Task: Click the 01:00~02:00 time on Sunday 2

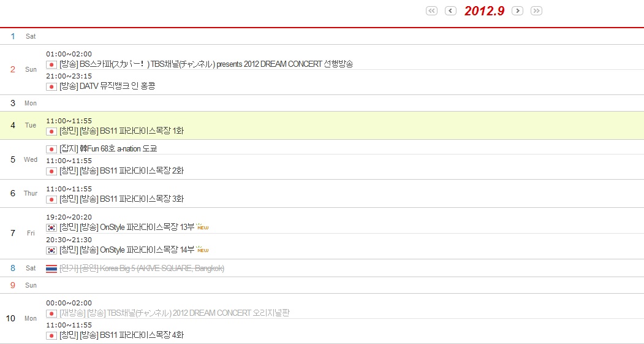Action: pos(69,54)
